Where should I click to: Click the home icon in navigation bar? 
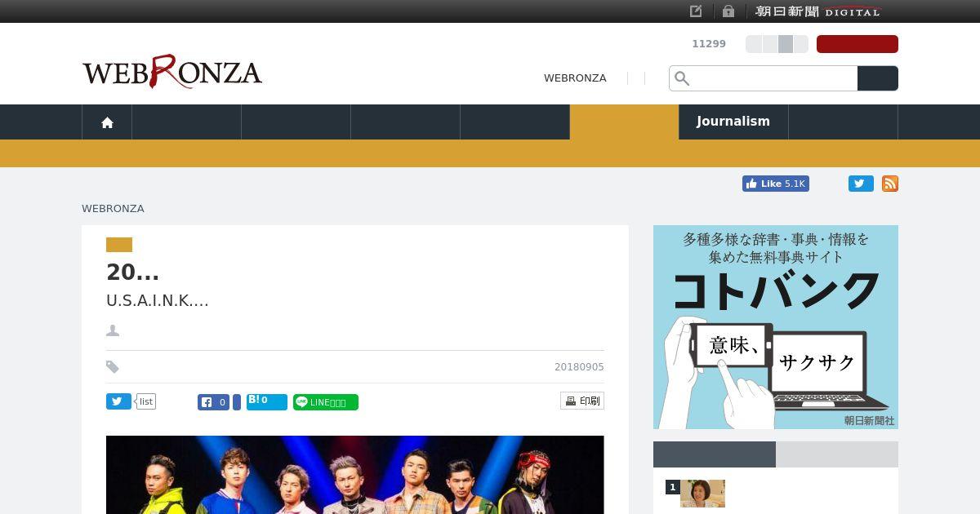point(107,122)
